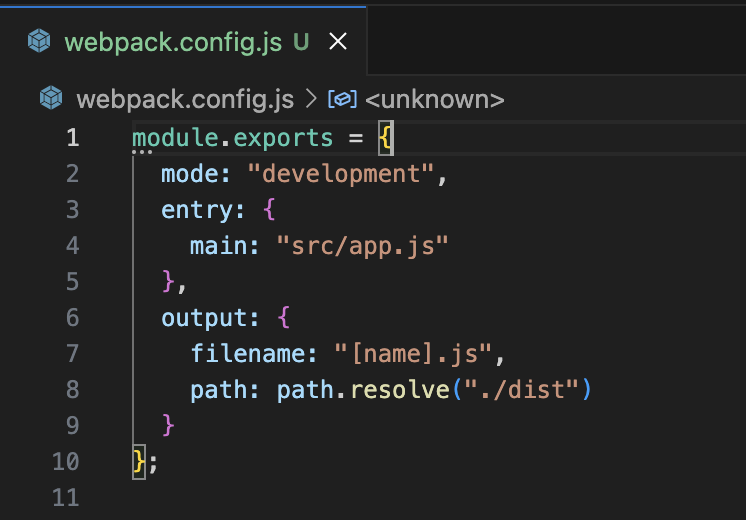Click the symbol icon before <unknown>

tap(342, 99)
